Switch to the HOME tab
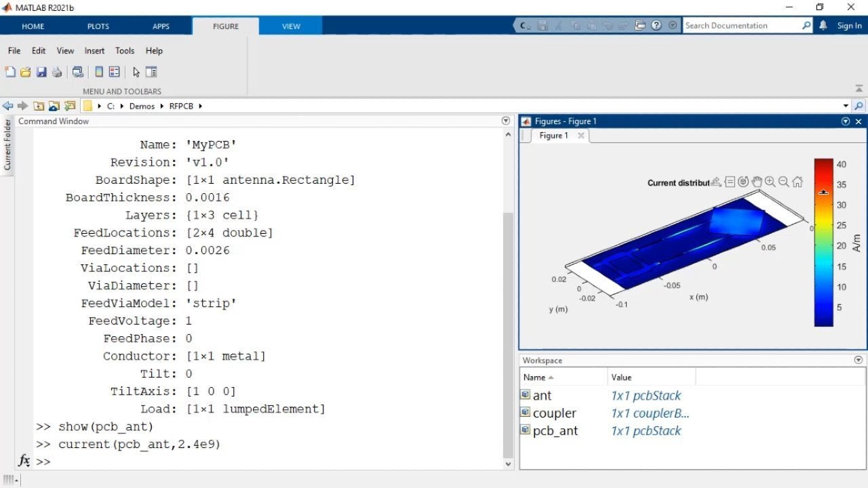The image size is (868, 488). (33, 26)
